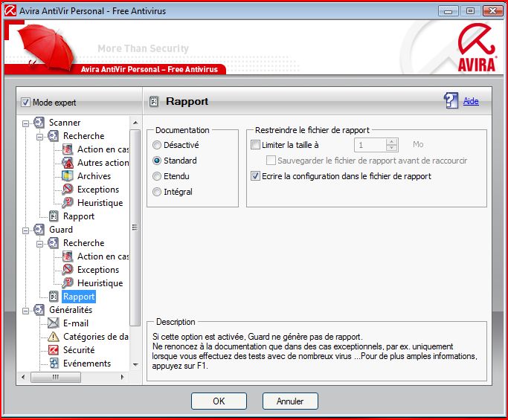Select 'Evénements' tree item
This screenshot has height=420, width=508.
[x=87, y=364]
